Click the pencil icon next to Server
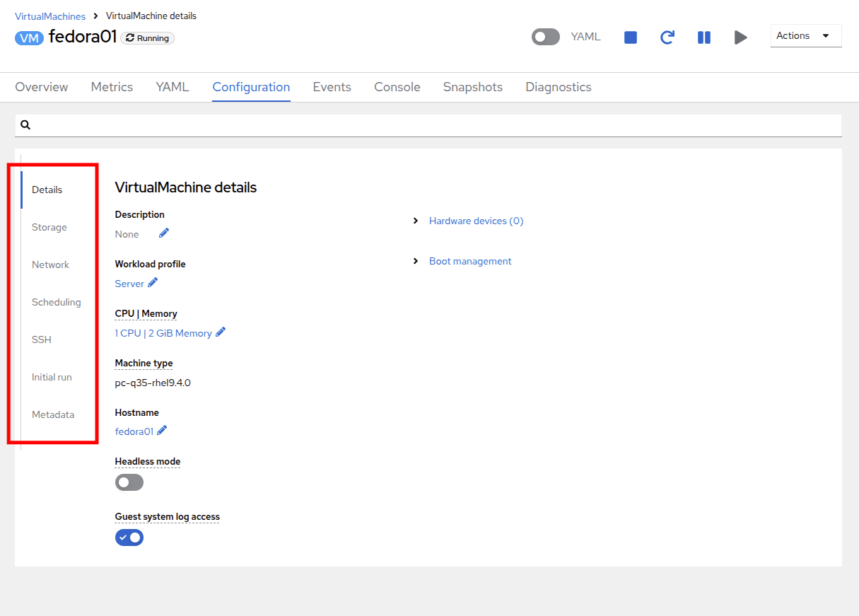 coord(153,283)
